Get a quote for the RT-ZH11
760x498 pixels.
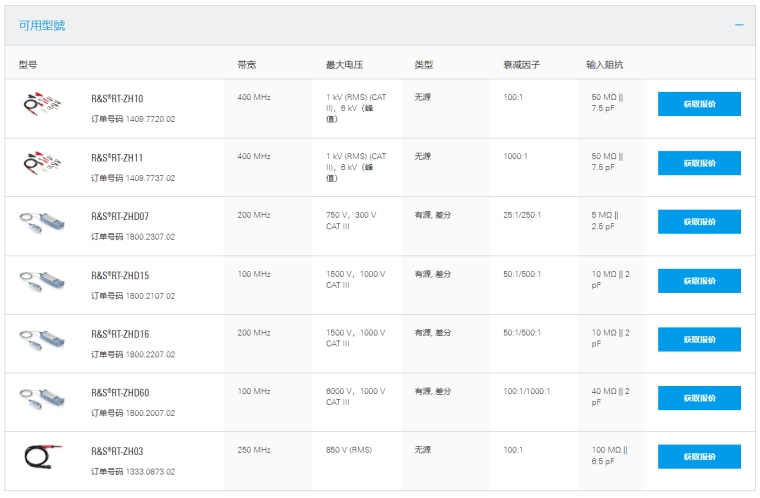click(699, 163)
